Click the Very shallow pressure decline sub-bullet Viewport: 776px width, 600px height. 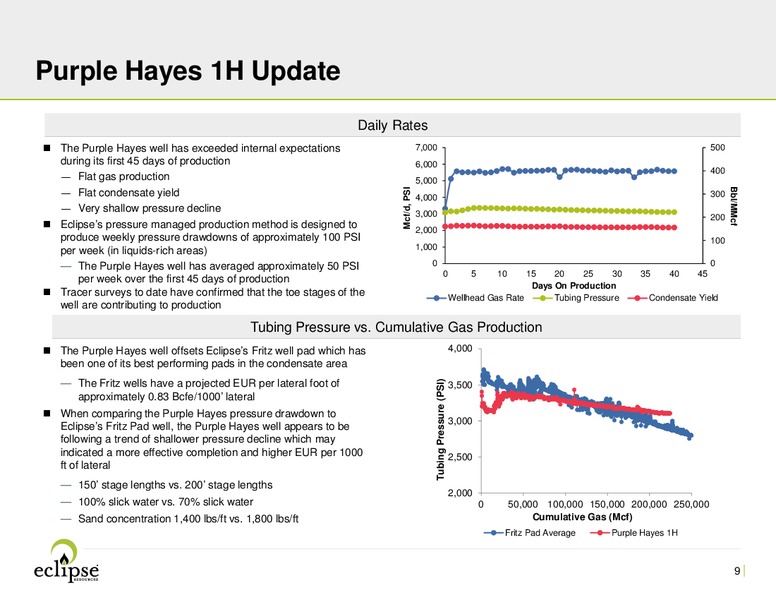click(149, 208)
